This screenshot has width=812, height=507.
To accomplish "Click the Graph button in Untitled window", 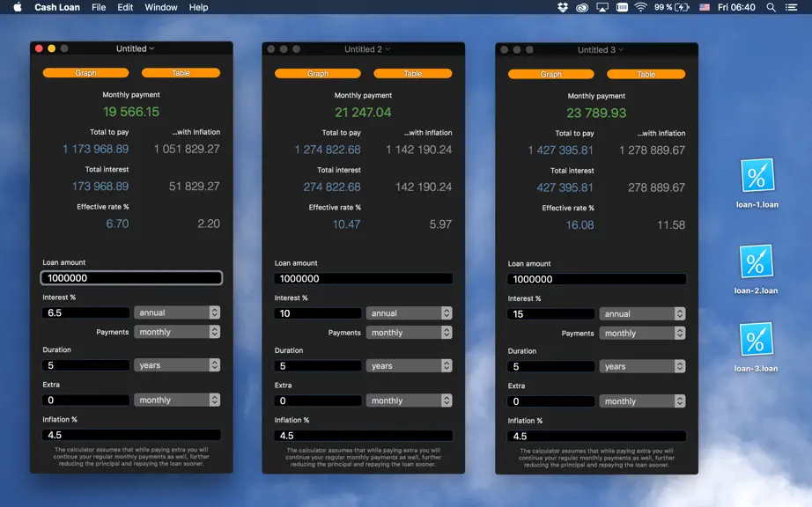I will pyautogui.click(x=85, y=73).
